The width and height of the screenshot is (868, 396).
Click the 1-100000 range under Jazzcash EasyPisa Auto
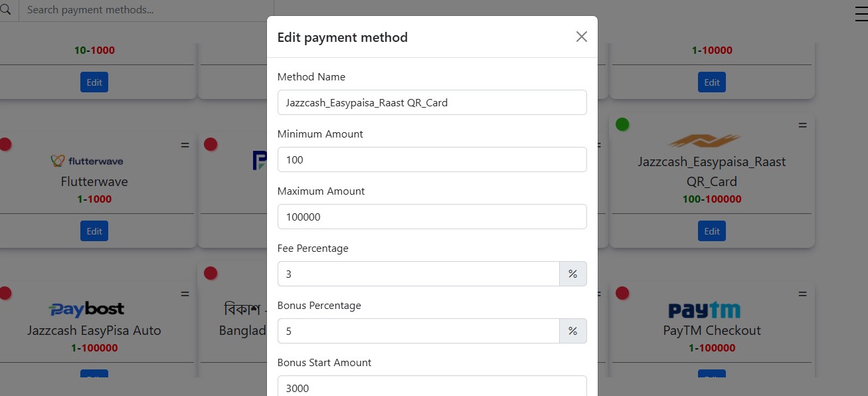pyautogui.click(x=94, y=348)
